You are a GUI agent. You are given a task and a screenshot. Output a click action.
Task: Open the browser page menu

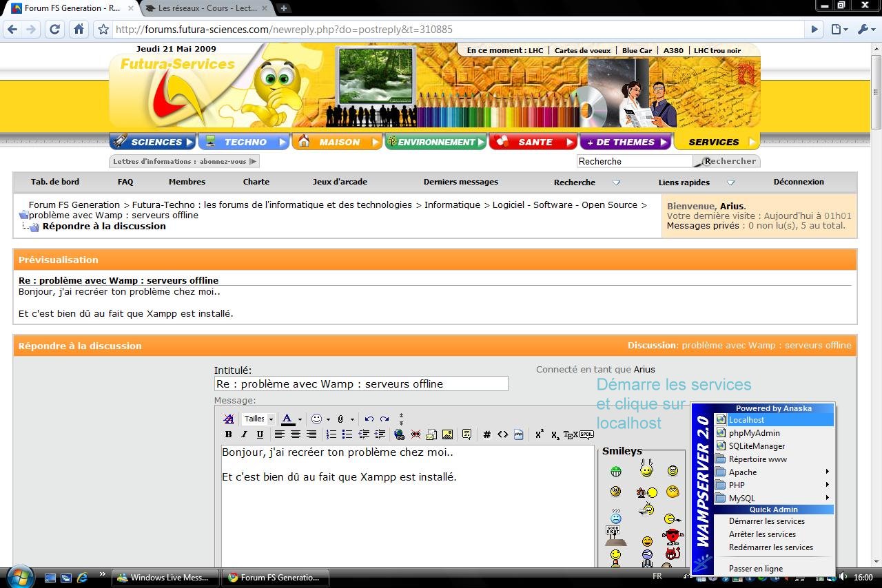(839, 30)
